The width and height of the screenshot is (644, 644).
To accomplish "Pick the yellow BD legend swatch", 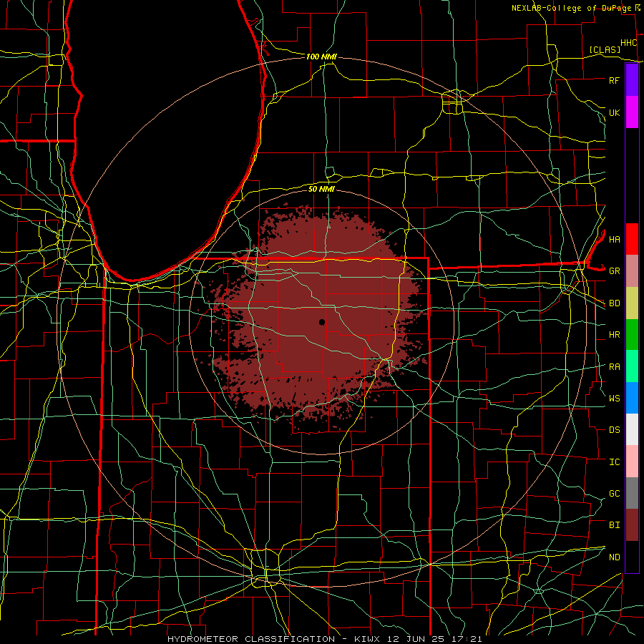I will [632, 303].
